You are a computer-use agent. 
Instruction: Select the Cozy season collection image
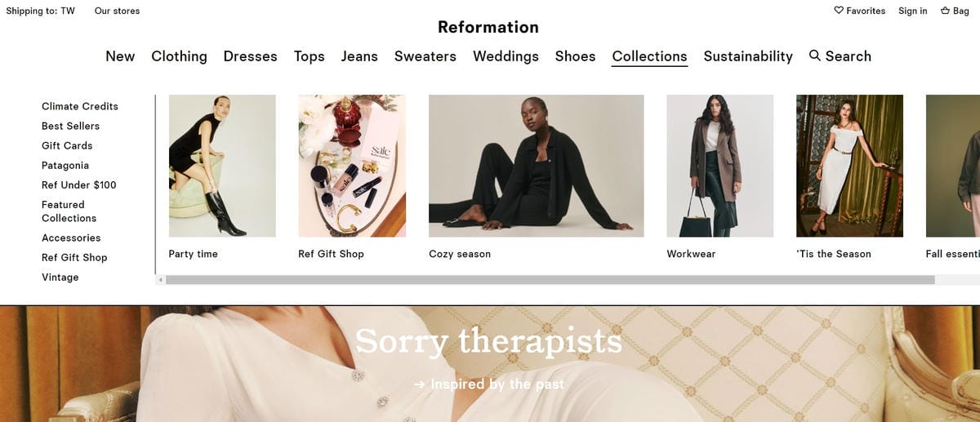click(536, 166)
